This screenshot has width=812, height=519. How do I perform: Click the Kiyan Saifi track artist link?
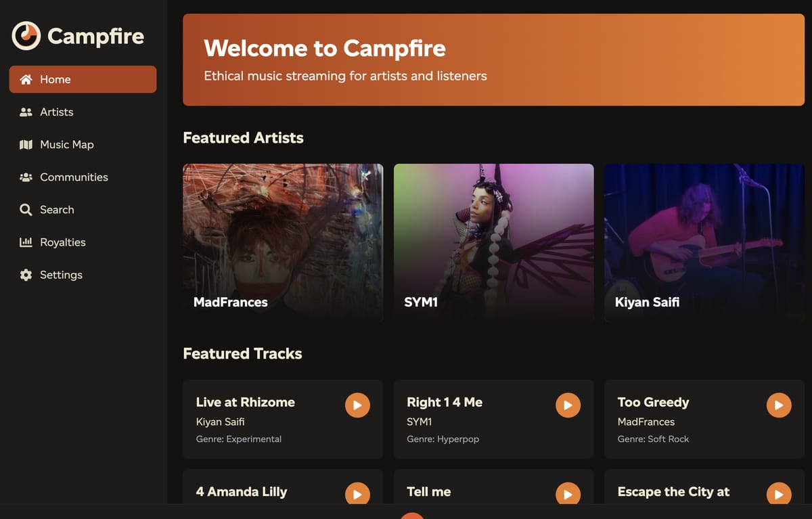(x=221, y=421)
